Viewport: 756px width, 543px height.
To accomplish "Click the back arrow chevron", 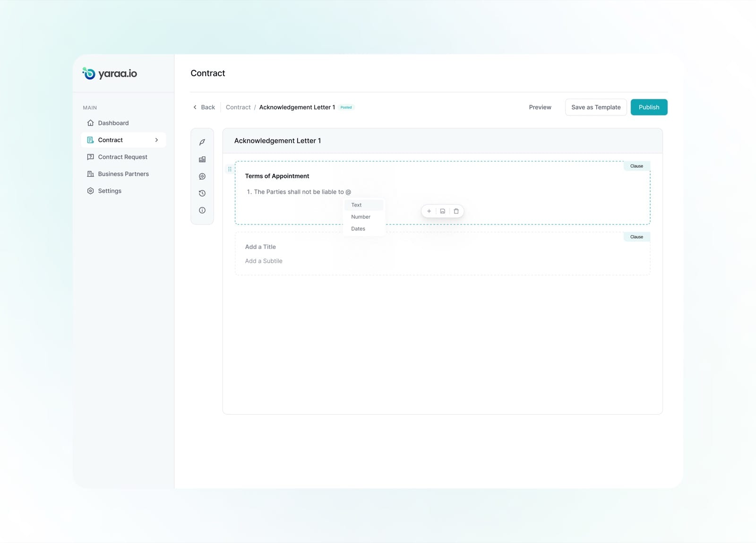I will [x=195, y=107].
